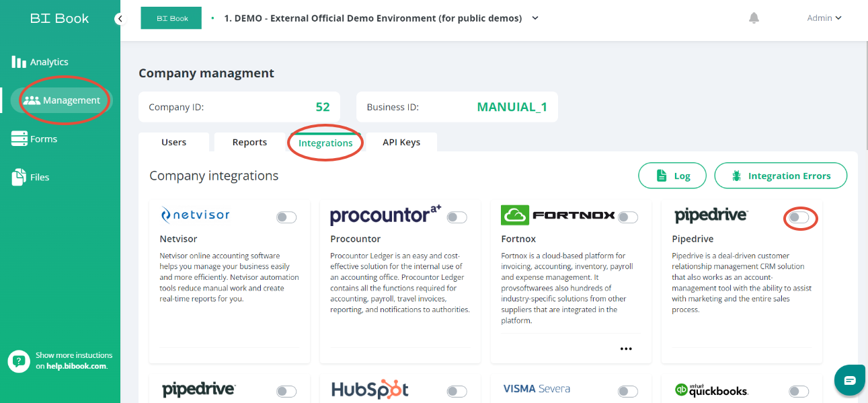
Task: Enable the Procountor integration toggle
Action: (457, 217)
